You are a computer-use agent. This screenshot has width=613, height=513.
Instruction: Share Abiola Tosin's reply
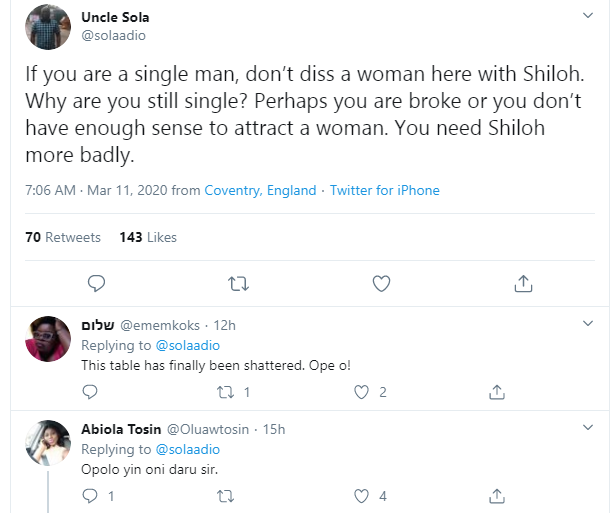click(x=495, y=496)
